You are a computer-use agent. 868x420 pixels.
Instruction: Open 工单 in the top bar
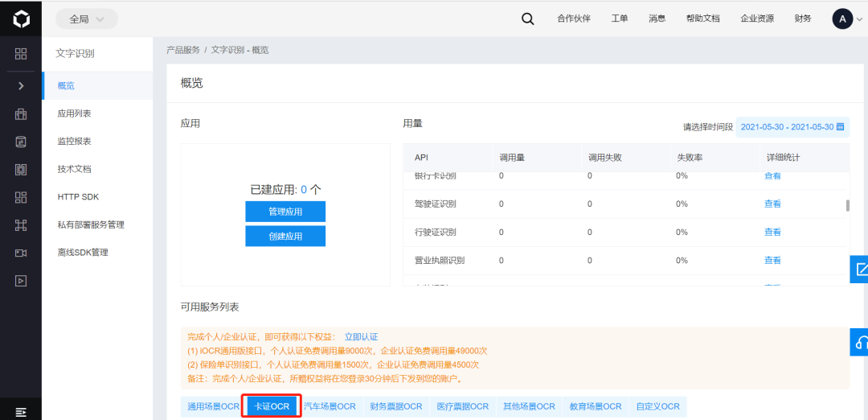click(620, 19)
